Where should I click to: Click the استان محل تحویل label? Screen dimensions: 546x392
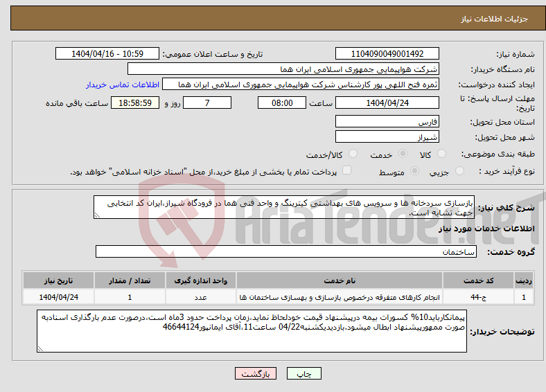tap(502, 122)
